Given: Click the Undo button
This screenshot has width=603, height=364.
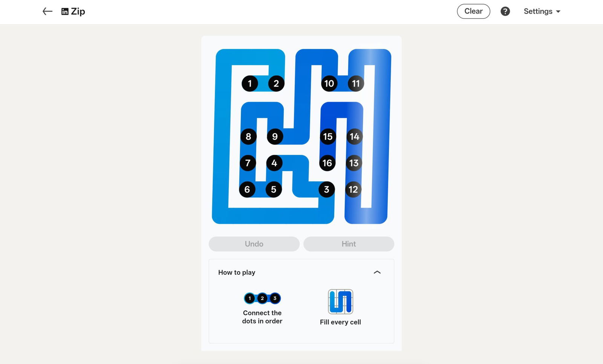Looking at the screenshot, I should coord(254,244).
